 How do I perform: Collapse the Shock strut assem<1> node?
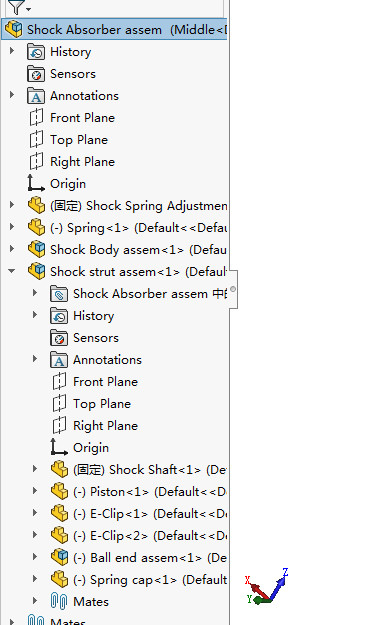click(12, 271)
